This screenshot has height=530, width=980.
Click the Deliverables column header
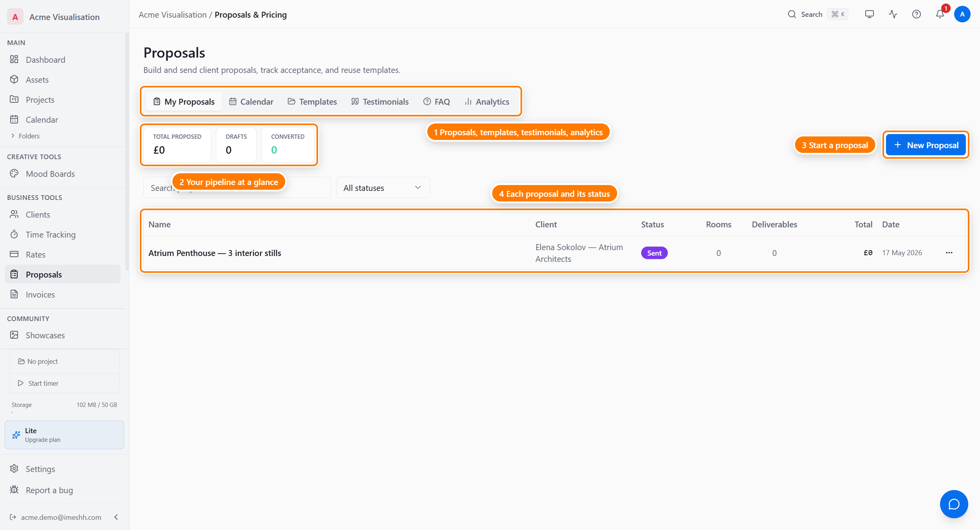click(x=774, y=224)
